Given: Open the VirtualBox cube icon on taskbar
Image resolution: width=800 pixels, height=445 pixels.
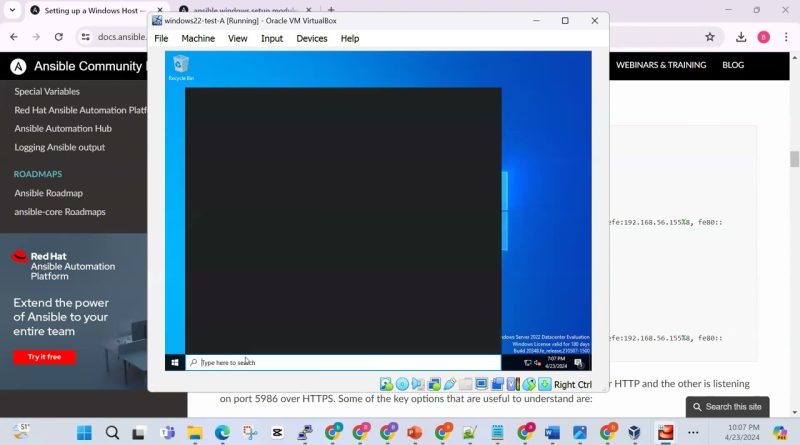Looking at the screenshot, I should [634, 433].
